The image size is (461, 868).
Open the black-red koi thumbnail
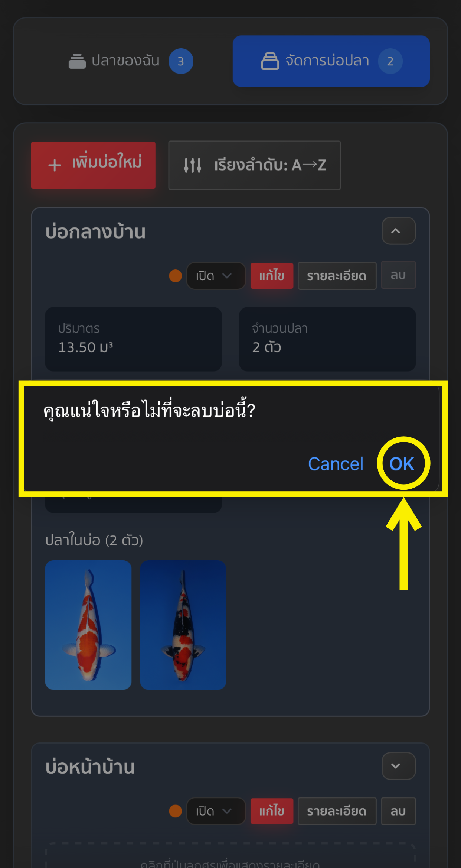point(183,625)
